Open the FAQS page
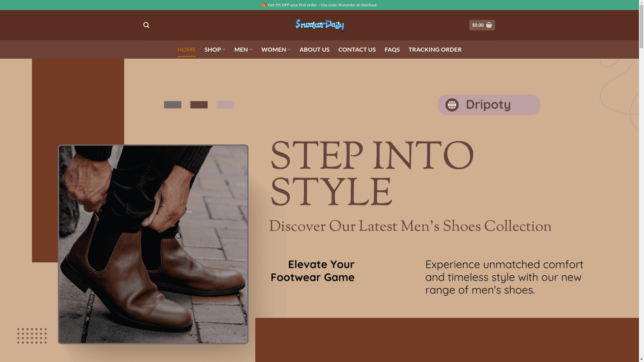The image size is (644, 362). point(392,49)
